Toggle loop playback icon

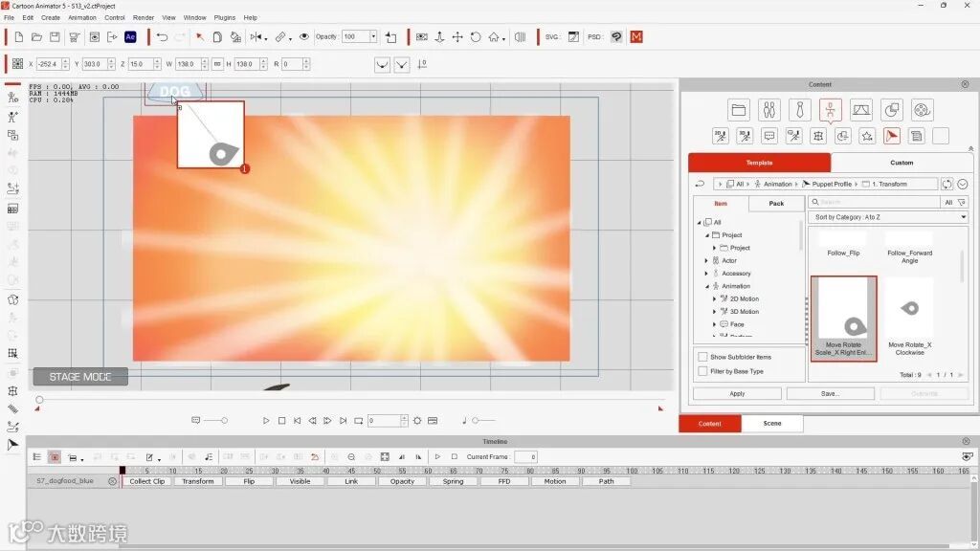[358, 421]
